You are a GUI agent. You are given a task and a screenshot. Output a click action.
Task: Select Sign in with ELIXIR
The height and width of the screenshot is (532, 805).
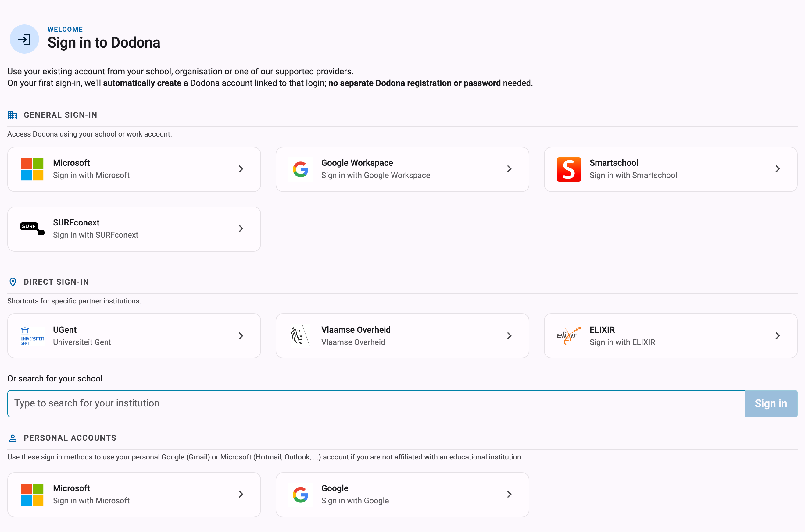[671, 336]
